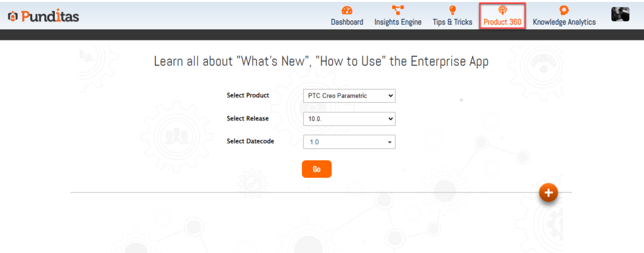Image resolution: width=644 pixels, height=253 pixels.
Task: Click the Tips & Tricks lightbulb icon
Action: [452, 10]
